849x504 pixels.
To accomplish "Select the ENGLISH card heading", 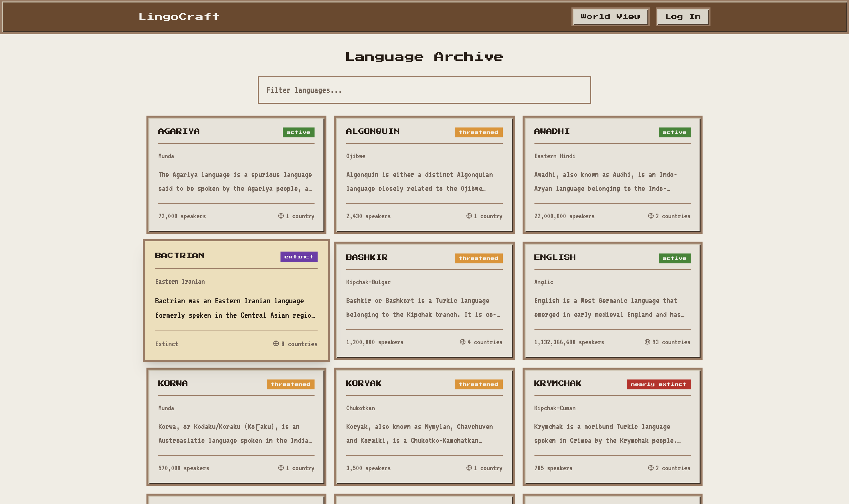I will (x=555, y=257).
